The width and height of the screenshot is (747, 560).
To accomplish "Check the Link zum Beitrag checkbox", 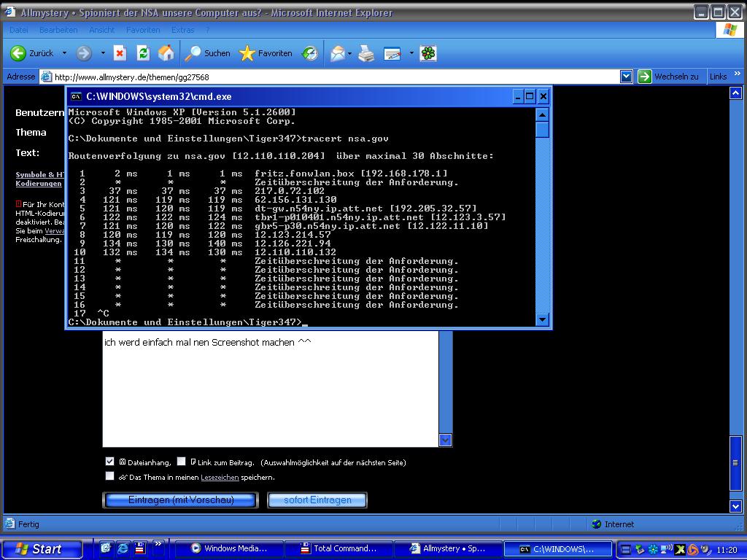I will pos(181,462).
